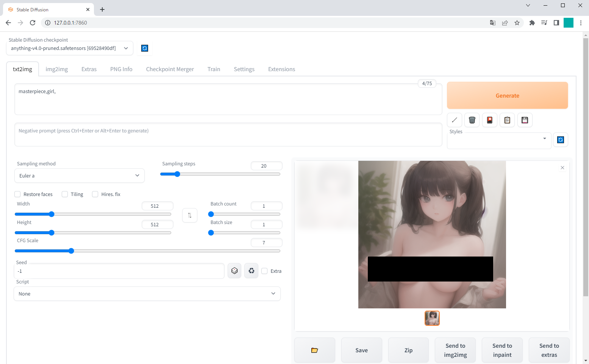Click the read prompt arrow icon
The image size is (589, 364).
point(455,120)
